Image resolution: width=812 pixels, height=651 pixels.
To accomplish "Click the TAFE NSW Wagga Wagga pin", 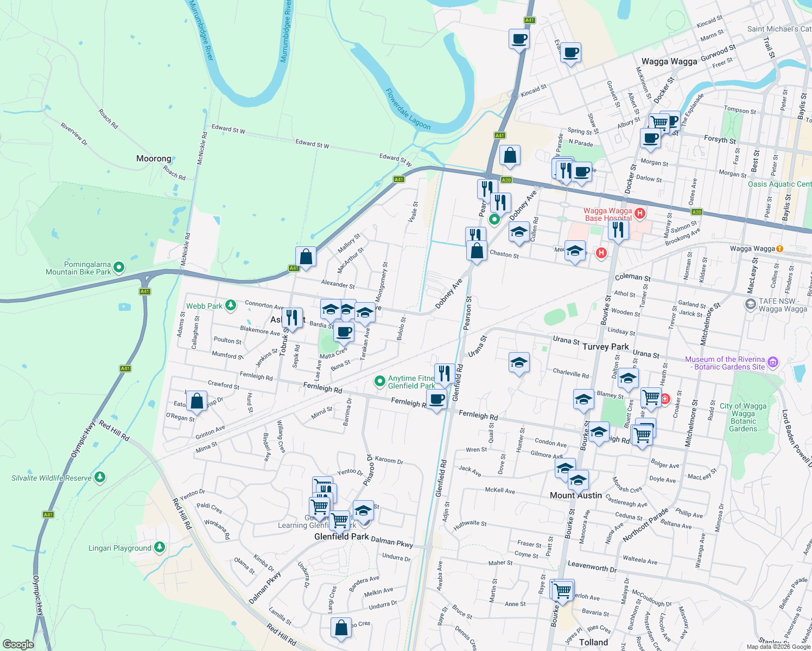I will [x=750, y=304].
